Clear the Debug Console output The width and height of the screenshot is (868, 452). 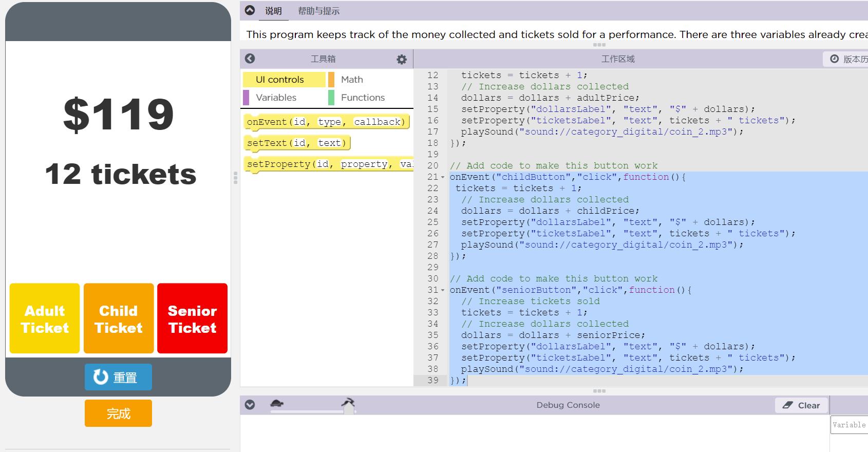[x=801, y=405]
